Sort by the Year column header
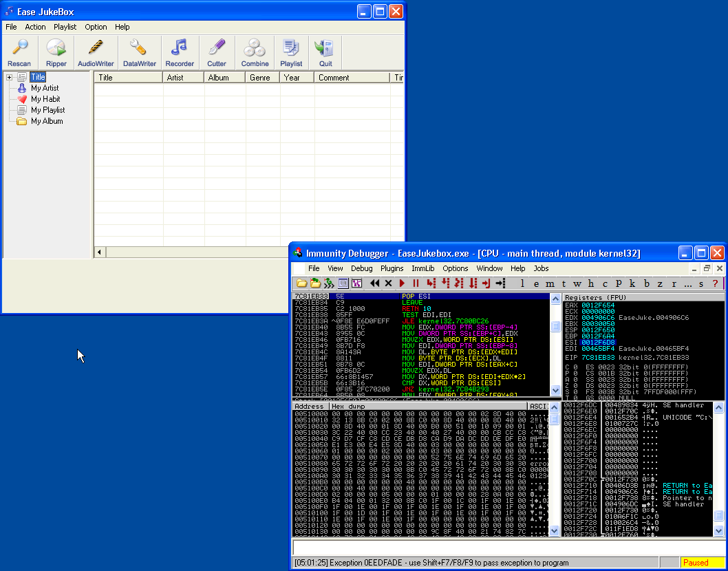Image resolution: width=728 pixels, height=571 pixels. 297,78
